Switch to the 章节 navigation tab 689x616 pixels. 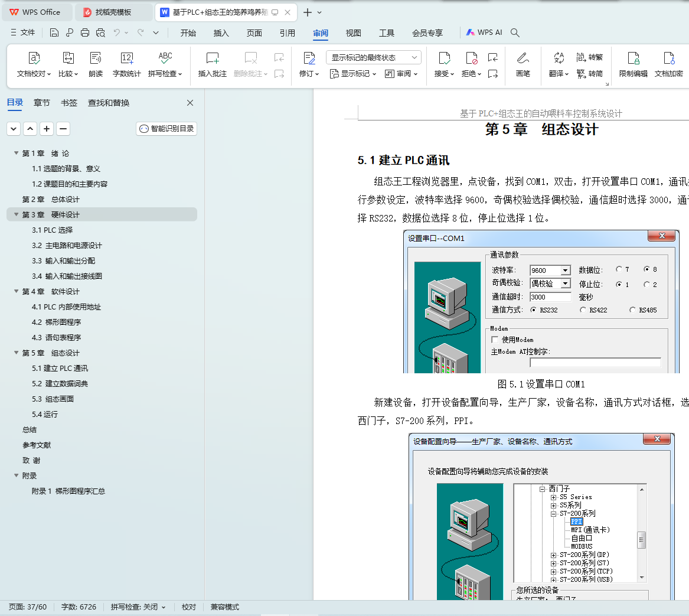coord(42,103)
